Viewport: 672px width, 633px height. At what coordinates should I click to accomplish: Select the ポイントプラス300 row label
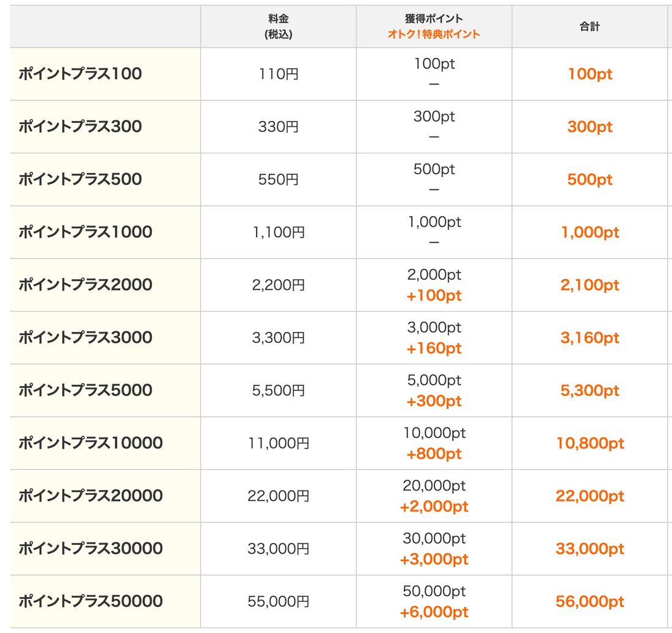point(80,126)
